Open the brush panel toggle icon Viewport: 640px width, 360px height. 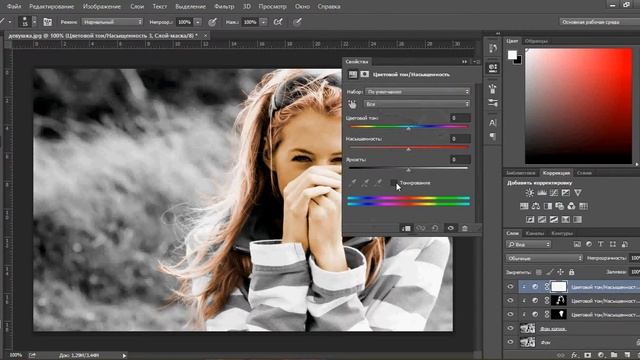coord(47,22)
